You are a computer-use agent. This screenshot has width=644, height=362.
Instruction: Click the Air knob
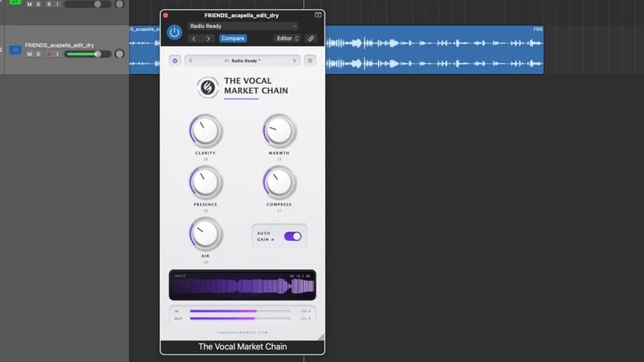point(205,234)
